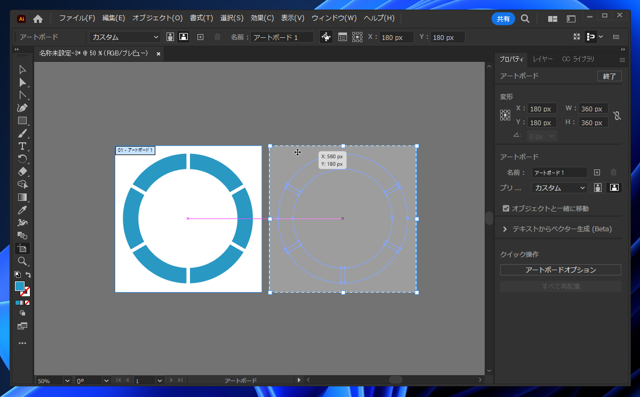
Task: Open artboard options icon in control bar
Action: (342, 37)
